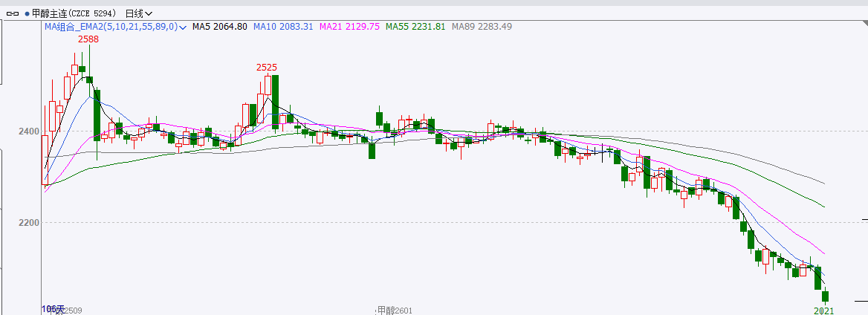Click the 2588 high price marker

point(89,39)
